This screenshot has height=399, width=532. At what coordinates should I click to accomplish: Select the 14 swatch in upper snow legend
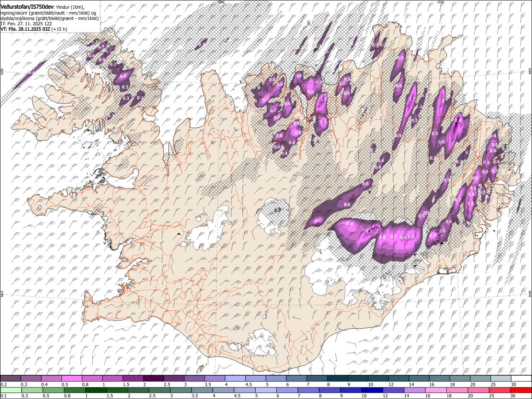pos(419,379)
